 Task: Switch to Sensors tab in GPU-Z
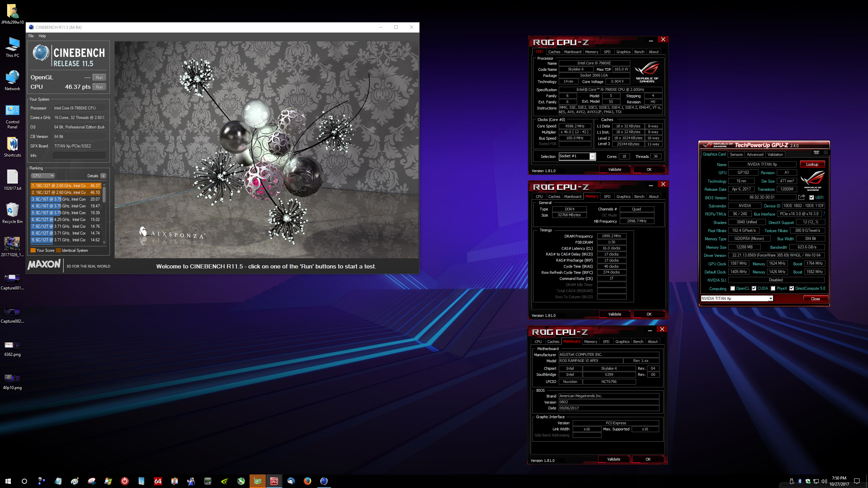point(736,155)
